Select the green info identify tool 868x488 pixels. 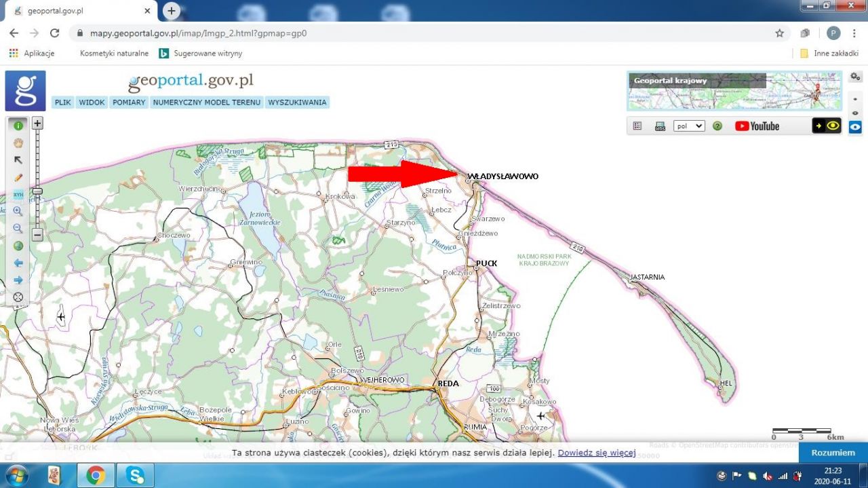18,126
